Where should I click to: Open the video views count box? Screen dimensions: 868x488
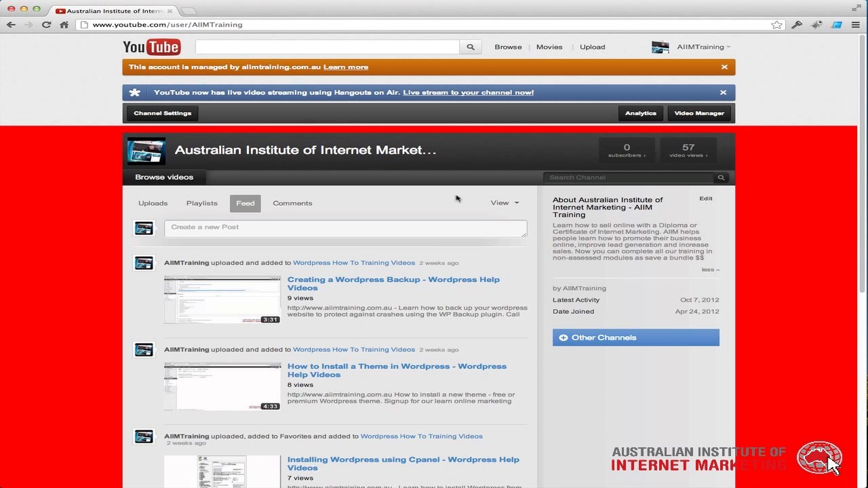coord(688,150)
